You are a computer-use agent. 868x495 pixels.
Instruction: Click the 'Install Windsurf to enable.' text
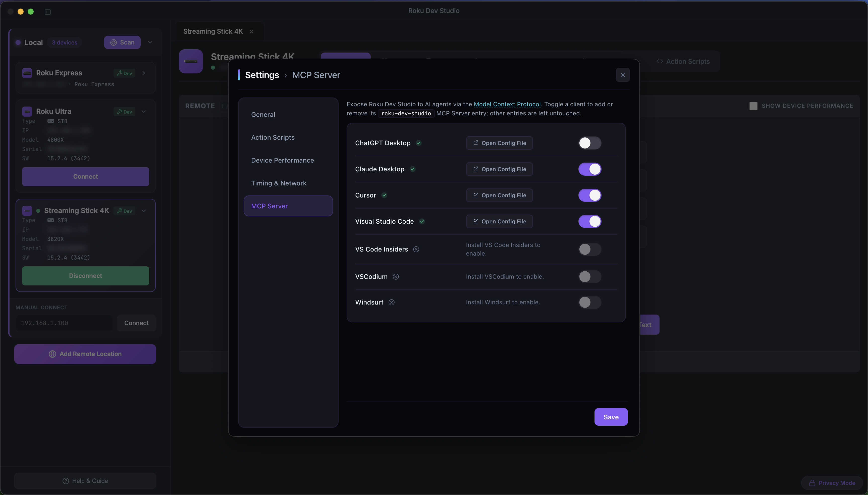(x=503, y=302)
